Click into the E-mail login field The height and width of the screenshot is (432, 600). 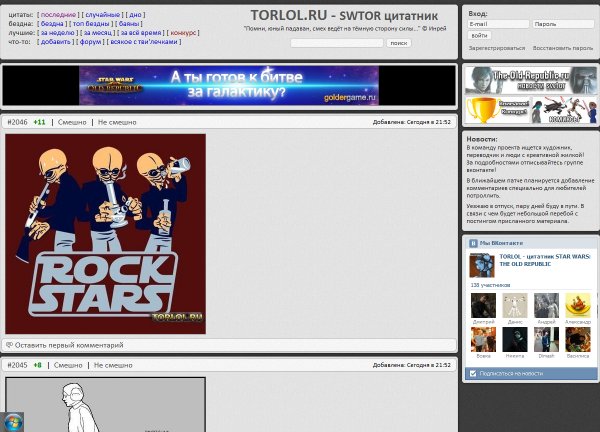click(x=498, y=23)
